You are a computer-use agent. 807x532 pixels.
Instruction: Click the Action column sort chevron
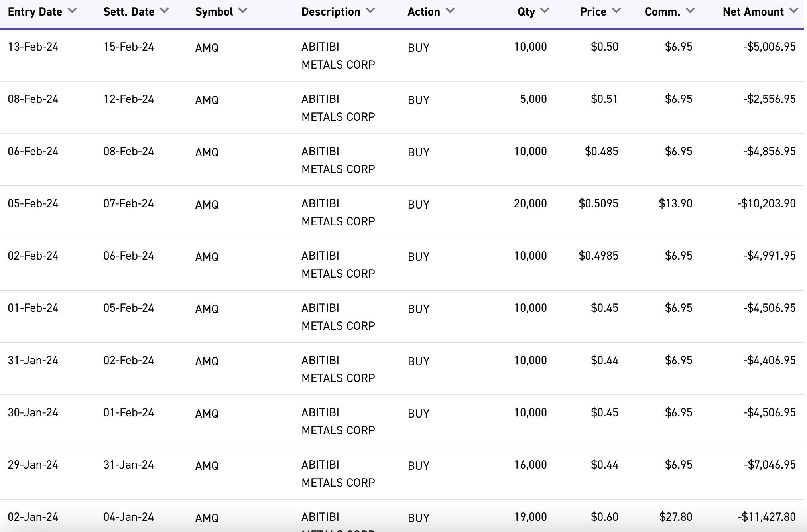click(450, 11)
